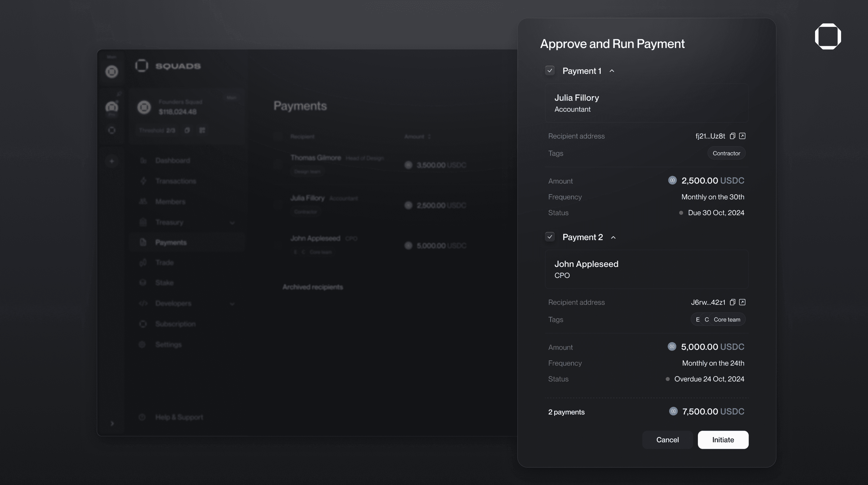Open the Members page from sidebar
Image resolution: width=868 pixels, height=485 pixels.
(170, 201)
